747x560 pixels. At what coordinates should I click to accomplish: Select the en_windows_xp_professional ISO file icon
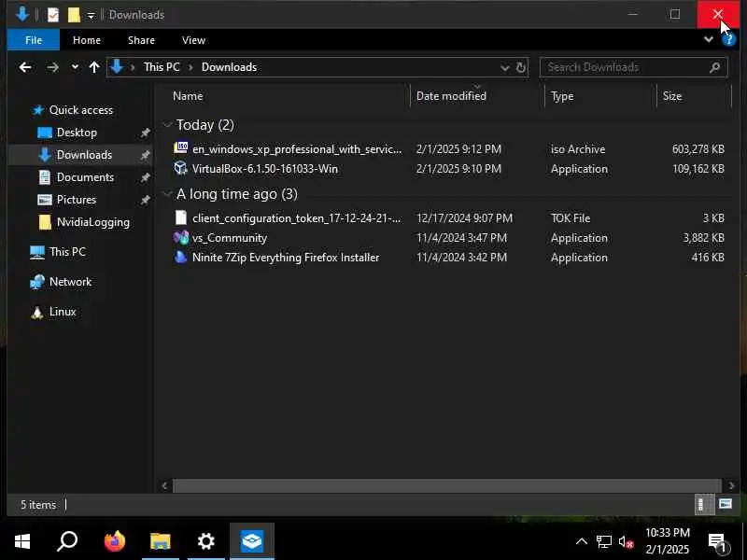(x=180, y=148)
